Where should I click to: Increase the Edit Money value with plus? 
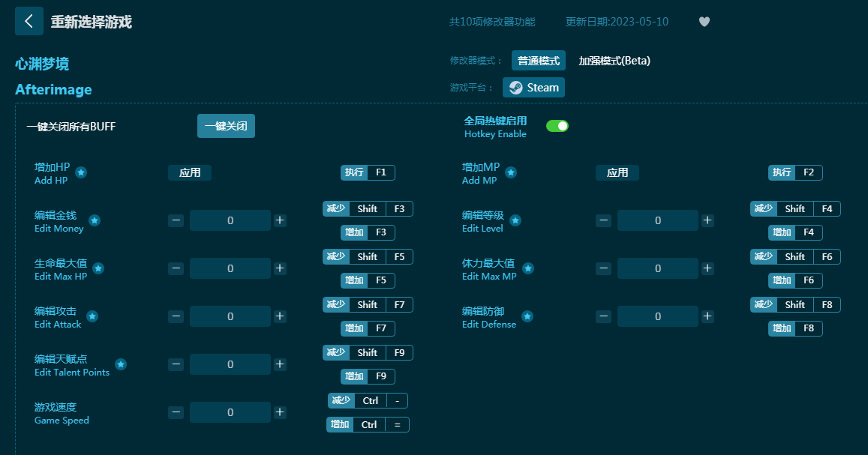point(280,220)
